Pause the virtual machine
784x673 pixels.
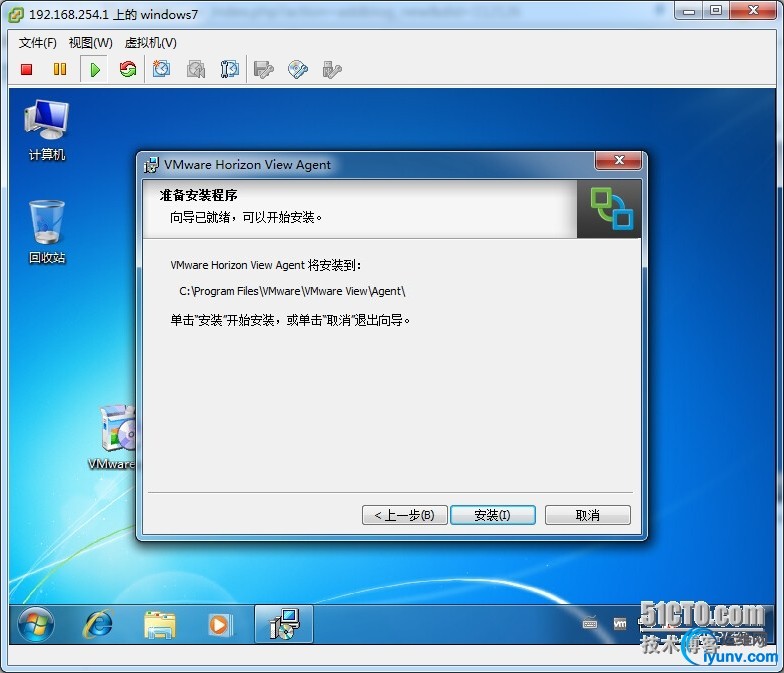pos(60,69)
